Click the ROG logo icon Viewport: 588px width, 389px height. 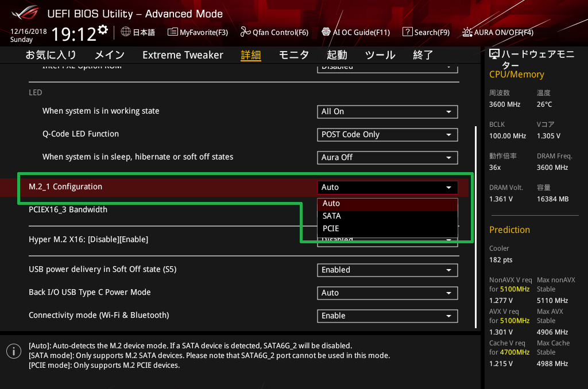click(x=25, y=13)
